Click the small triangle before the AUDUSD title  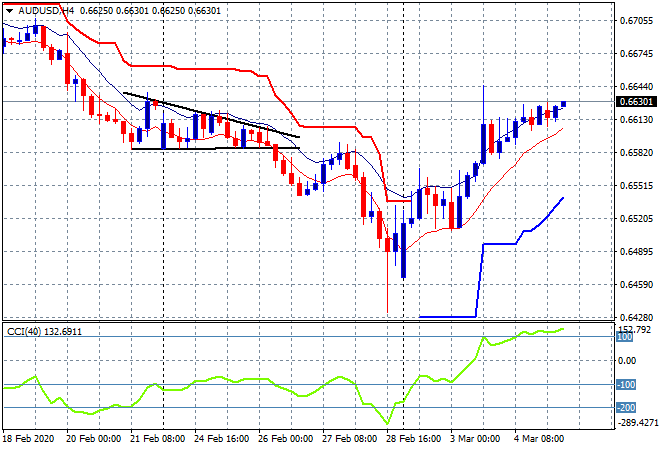click(9, 10)
